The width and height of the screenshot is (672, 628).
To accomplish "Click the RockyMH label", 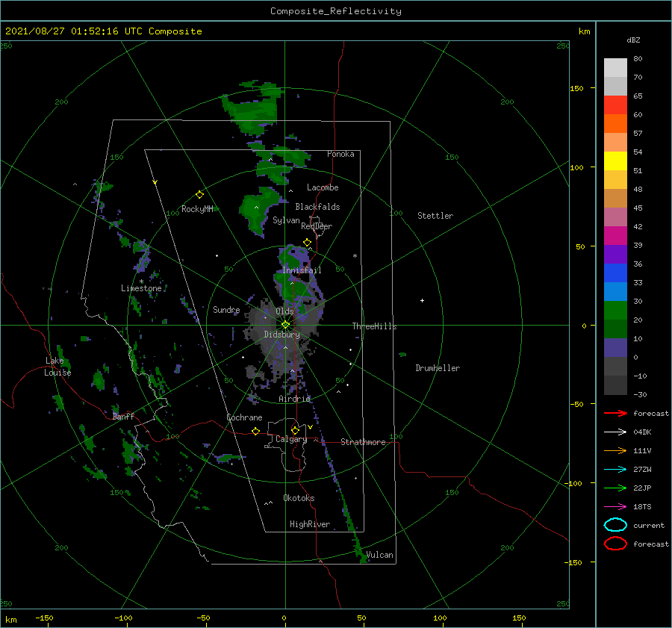I will [197, 209].
